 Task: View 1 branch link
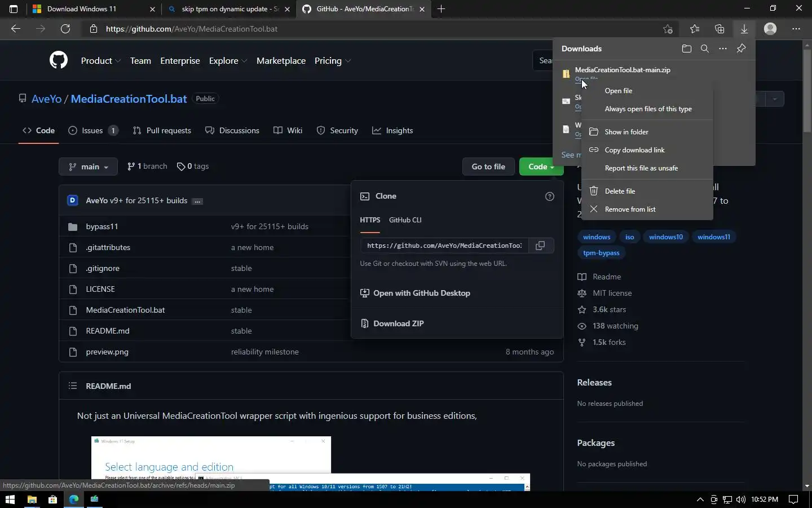coord(147,167)
